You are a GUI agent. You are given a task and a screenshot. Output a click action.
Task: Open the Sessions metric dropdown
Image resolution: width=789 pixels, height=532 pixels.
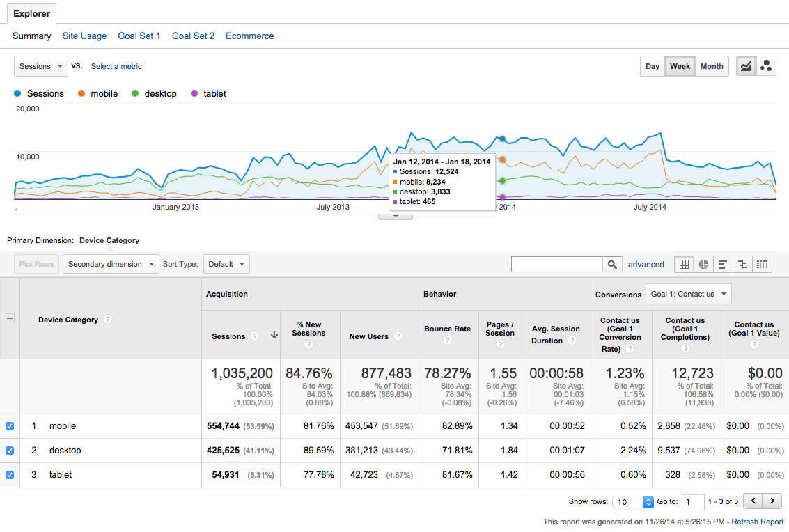click(x=41, y=66)
